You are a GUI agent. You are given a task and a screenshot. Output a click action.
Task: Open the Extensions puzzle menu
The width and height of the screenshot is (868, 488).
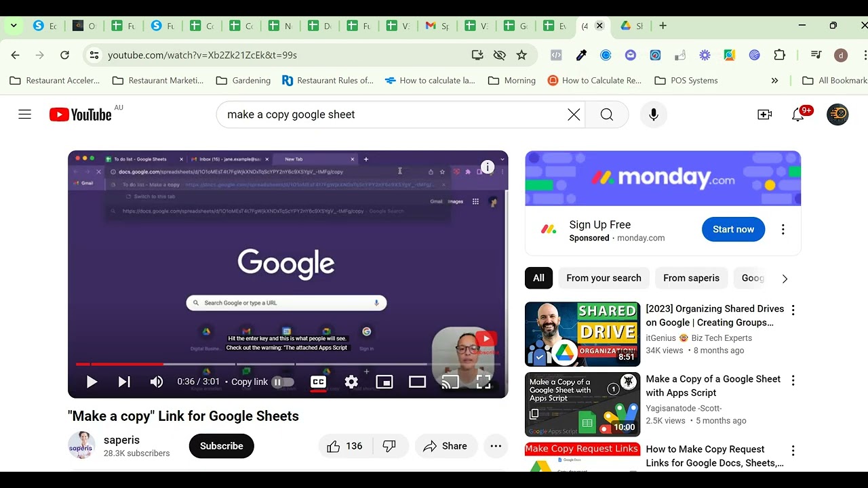point(780,55)
